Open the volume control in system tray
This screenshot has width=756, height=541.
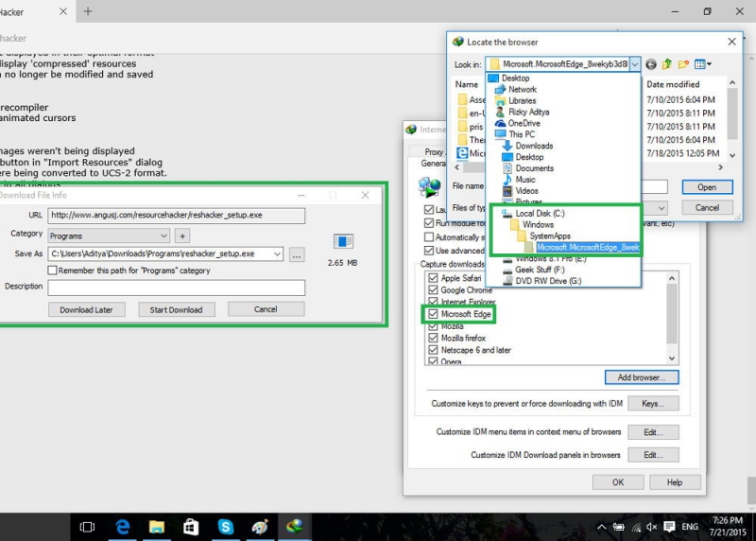[652, 527]
